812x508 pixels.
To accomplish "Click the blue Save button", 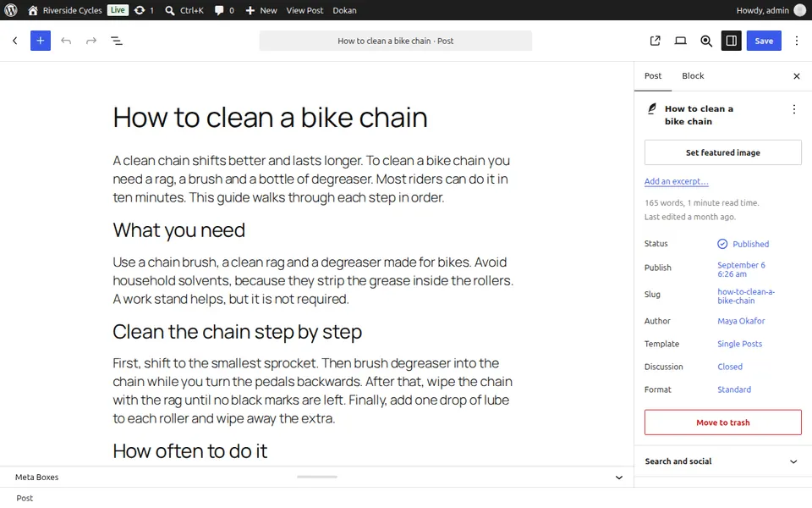I will (763, 41).
